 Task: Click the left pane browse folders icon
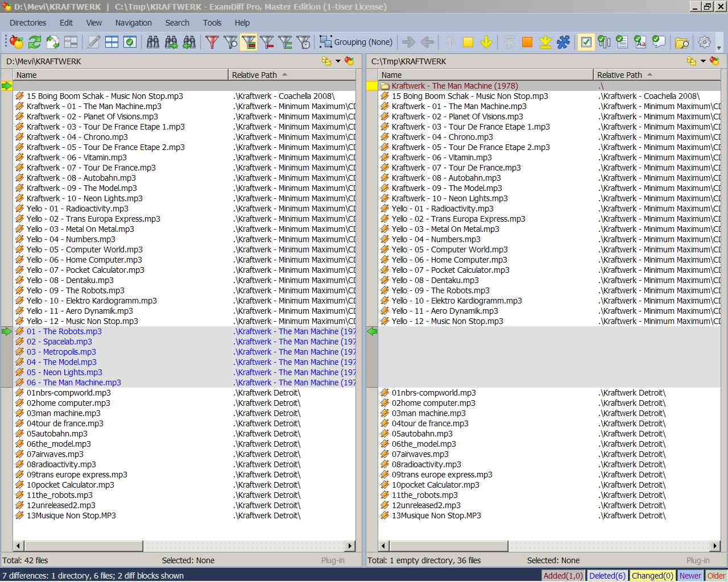pyautogui.click(x=326, y=61)
